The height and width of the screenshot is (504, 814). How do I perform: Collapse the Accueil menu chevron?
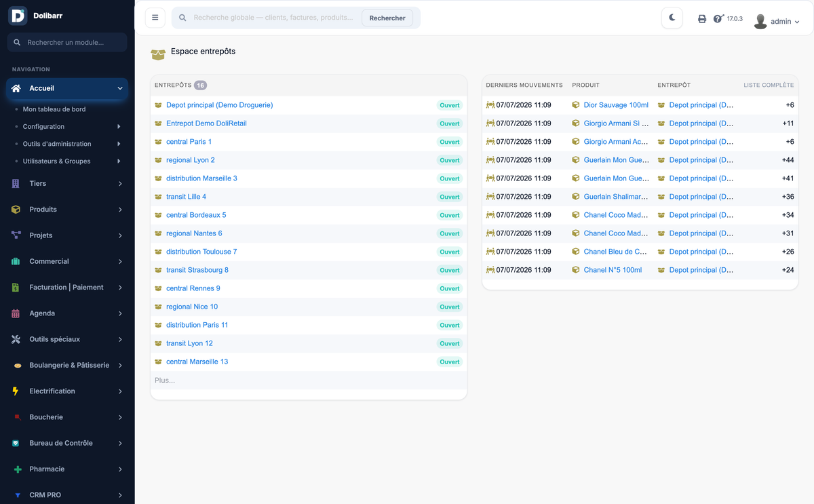[x=120, y=88]
